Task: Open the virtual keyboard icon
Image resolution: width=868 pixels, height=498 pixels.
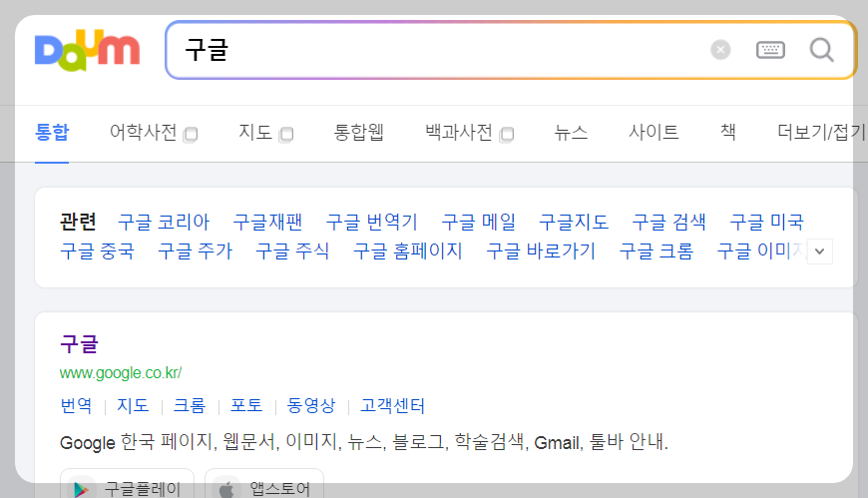Action: click(x=770, y=50)
